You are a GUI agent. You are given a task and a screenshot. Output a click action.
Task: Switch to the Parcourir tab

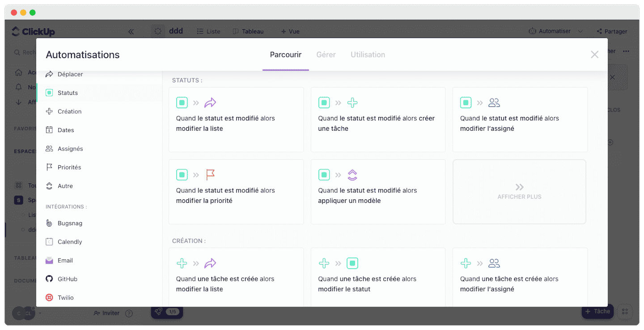(286, 55)
